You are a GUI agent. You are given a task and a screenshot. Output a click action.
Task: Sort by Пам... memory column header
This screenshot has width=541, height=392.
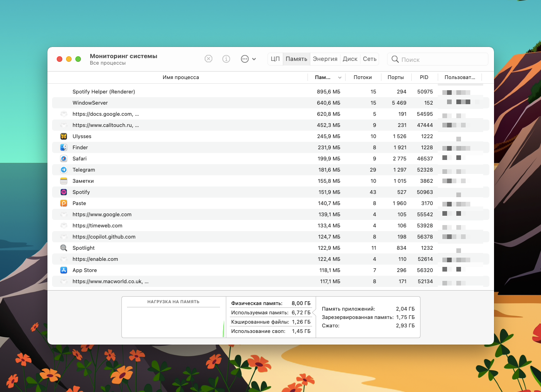coord(322,77)
